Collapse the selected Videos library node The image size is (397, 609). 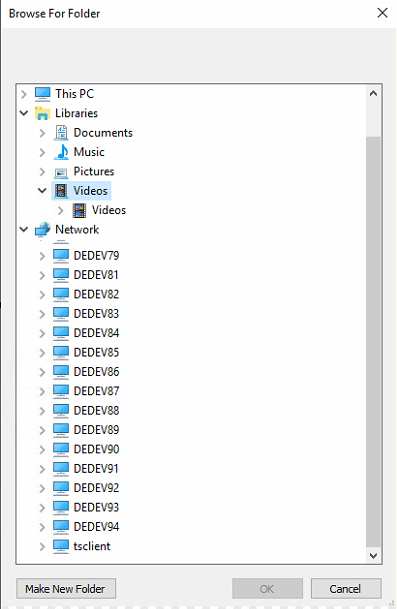[42, 190]
